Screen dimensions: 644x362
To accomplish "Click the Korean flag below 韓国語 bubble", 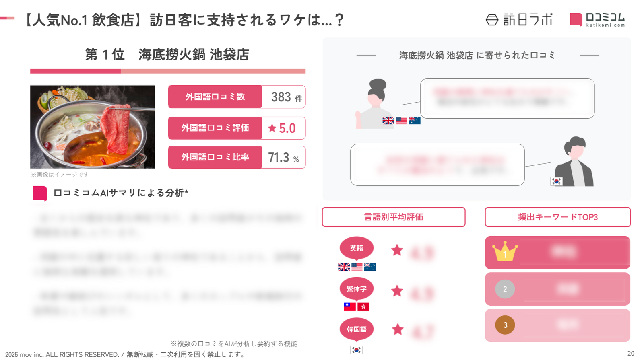I will coord(356,350).
